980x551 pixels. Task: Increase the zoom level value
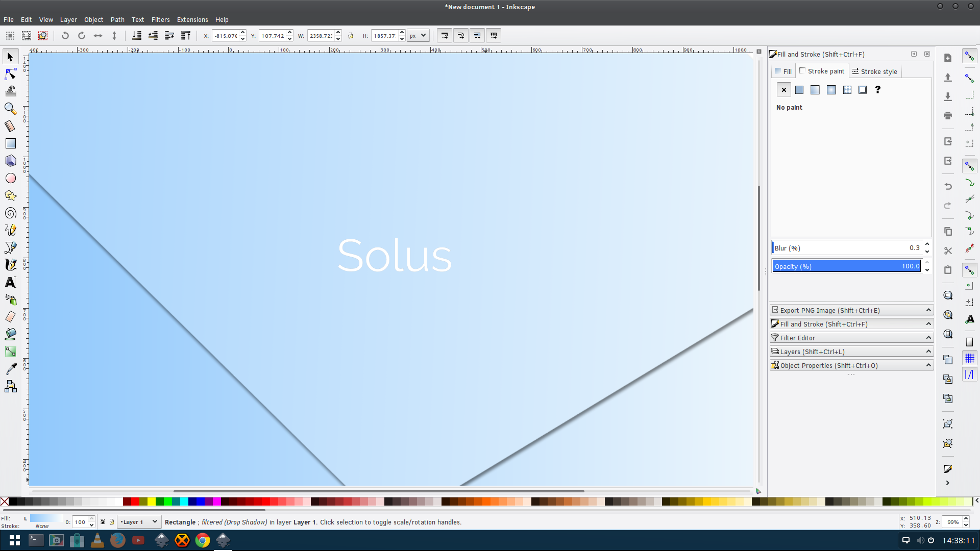(x=966, y=519)
